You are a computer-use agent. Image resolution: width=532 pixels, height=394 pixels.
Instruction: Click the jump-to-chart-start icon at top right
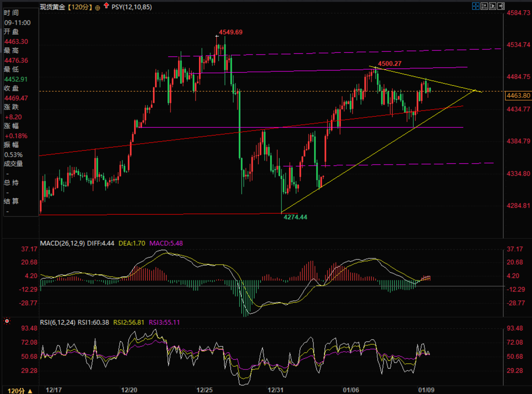pos(484,6)
